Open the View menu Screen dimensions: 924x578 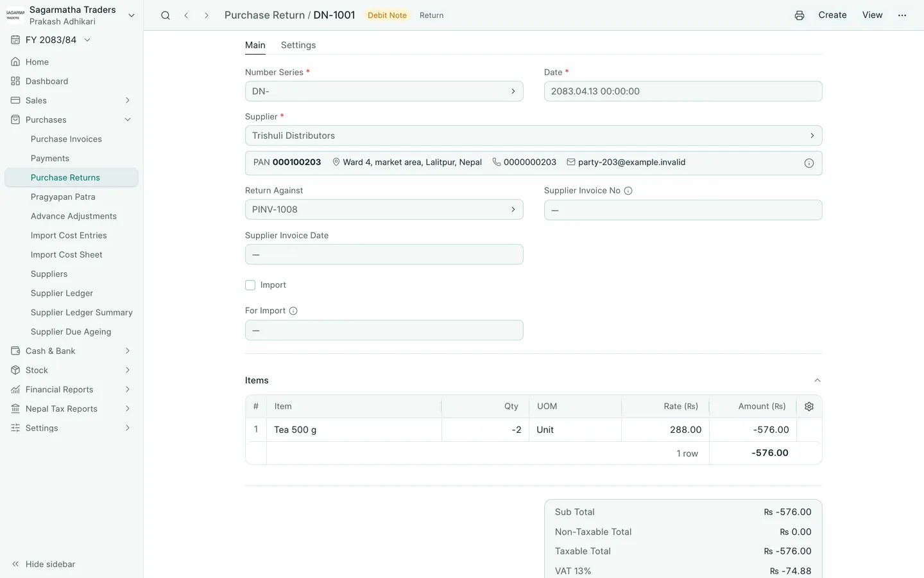point(872,15)
